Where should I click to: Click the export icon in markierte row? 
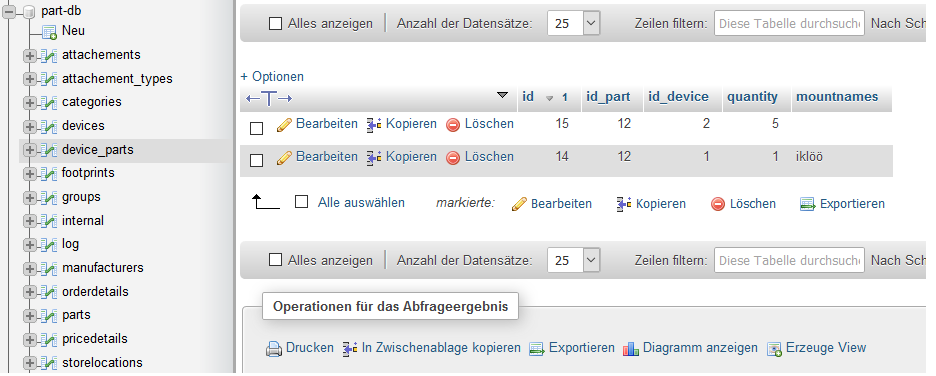coord(808,204)
